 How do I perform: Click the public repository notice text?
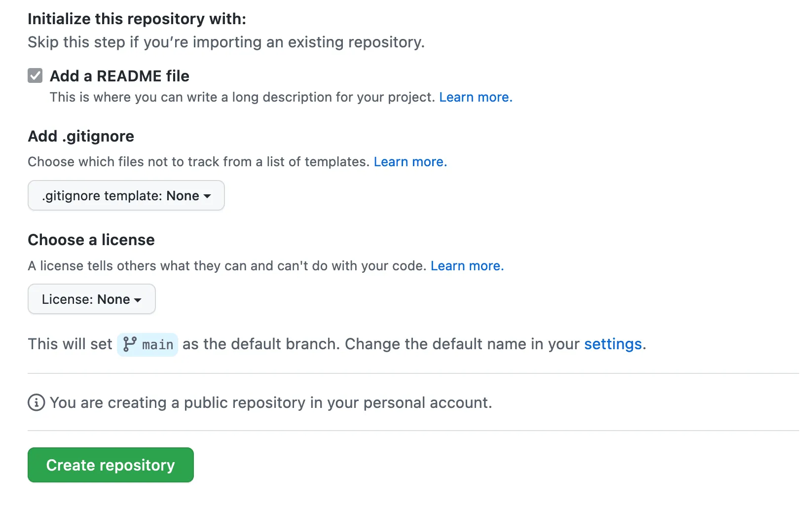point(271,402)
